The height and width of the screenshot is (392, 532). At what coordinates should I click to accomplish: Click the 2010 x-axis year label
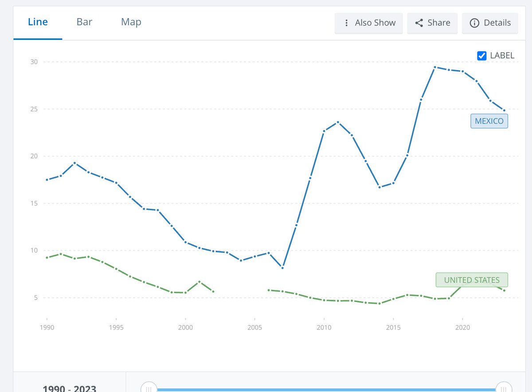click(324, 327)
